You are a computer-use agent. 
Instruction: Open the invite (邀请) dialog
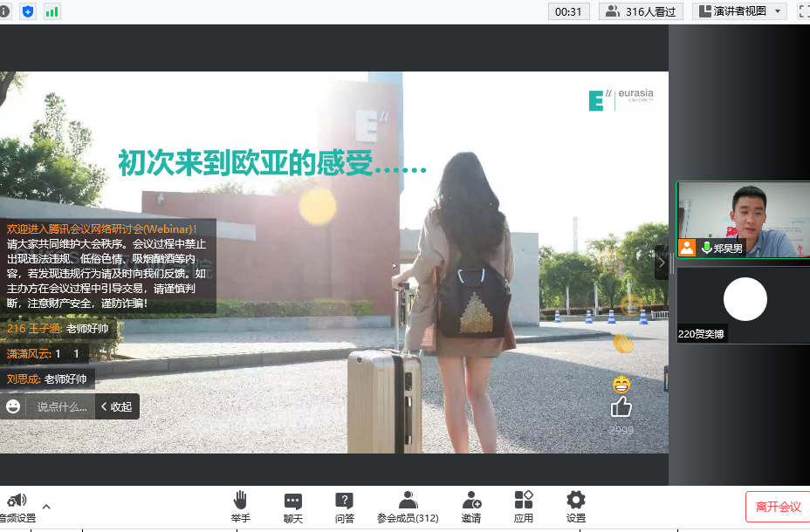tap(471, 501)
